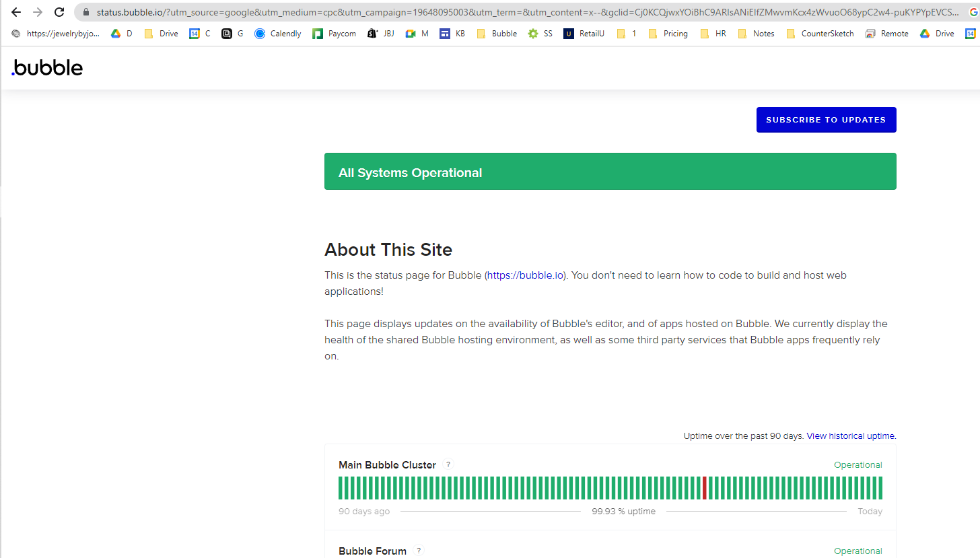Click the '99.93 % uptime' text
The image size is (980, 558).
623,512
